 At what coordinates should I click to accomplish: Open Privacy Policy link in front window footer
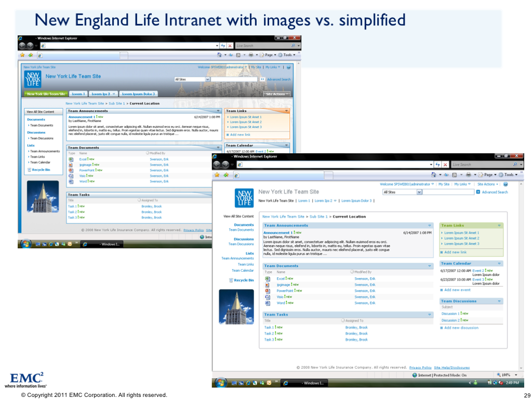point(420,367)
